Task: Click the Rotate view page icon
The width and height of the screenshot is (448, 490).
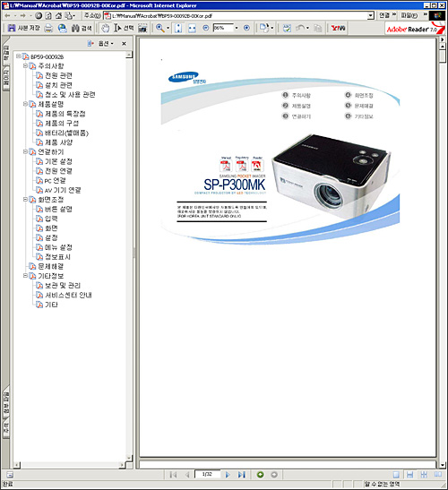Action: [263, 28]
